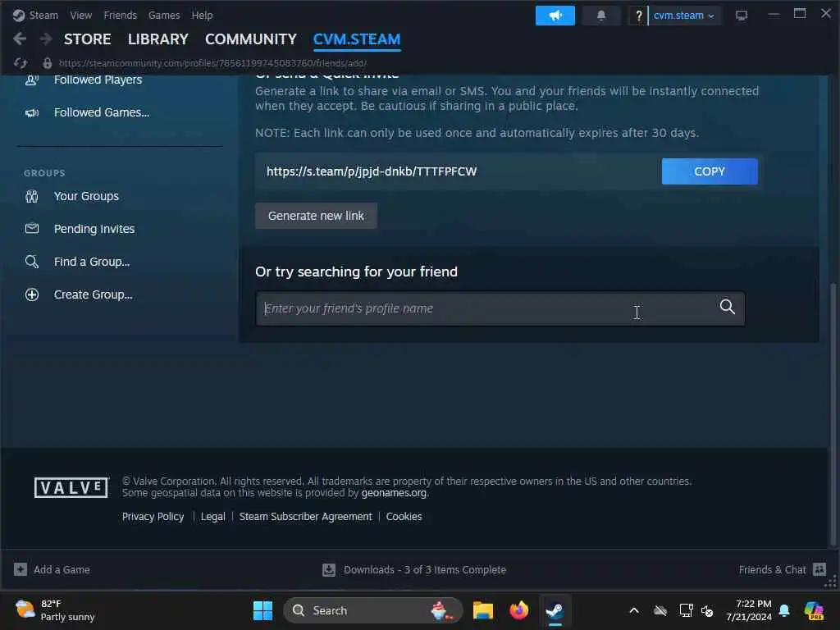Go back with the left arrow
Viewport: 840px width, 630px height.
(x=20, y=39)
